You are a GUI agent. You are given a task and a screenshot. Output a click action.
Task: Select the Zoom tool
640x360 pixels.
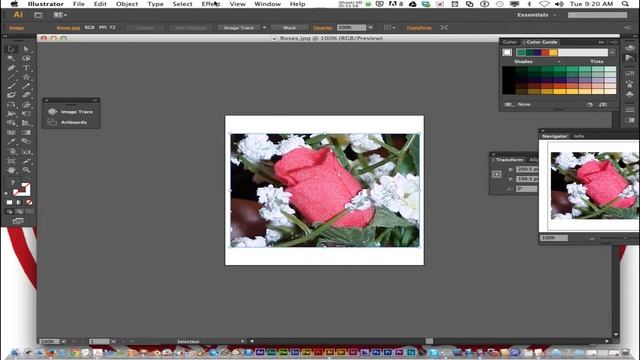click(26, 170)
